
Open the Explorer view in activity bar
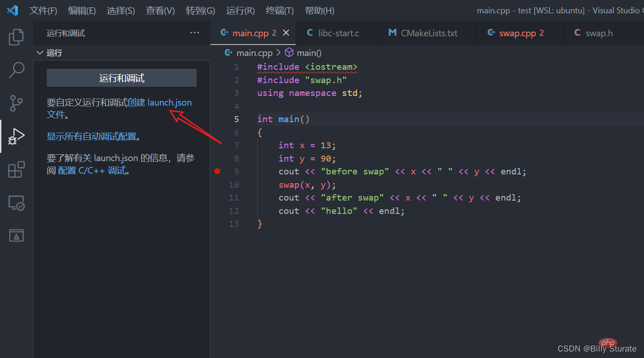click(x=17, y=37)
